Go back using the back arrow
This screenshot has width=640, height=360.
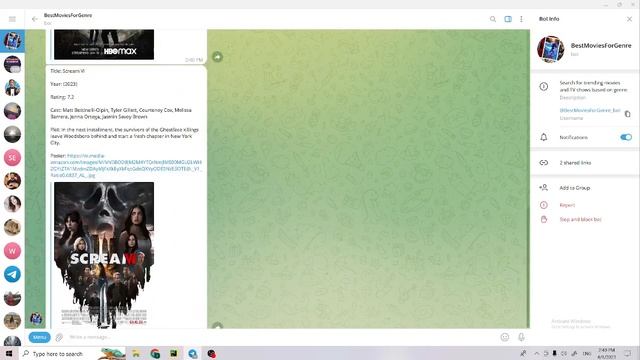click(x=35, y=19)
